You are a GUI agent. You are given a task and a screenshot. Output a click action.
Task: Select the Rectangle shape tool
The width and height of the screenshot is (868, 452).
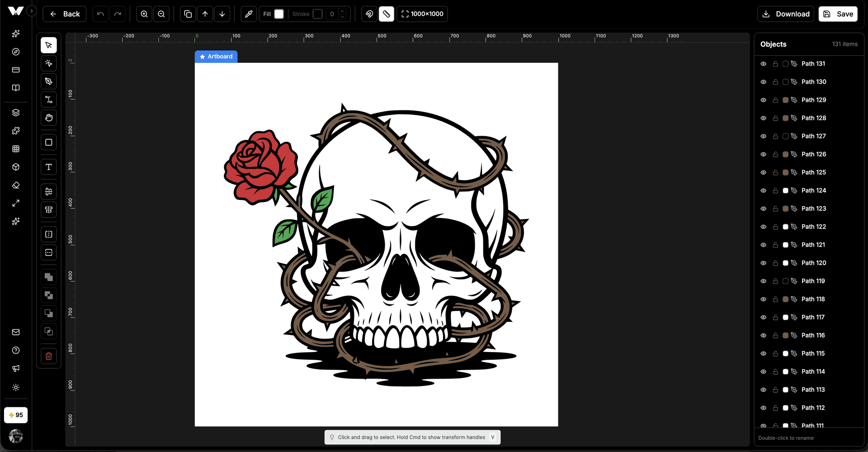tap(49, 143)
